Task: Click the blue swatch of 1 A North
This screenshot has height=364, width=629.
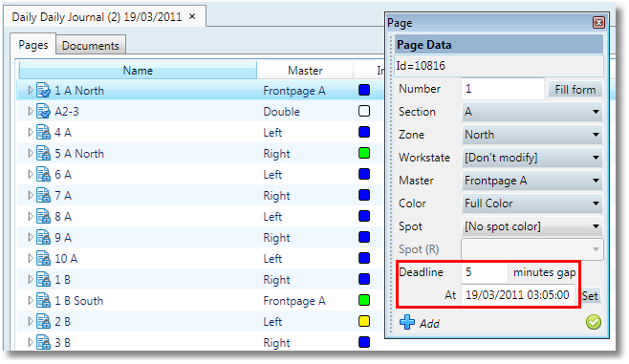Action: tap(364, 90)
